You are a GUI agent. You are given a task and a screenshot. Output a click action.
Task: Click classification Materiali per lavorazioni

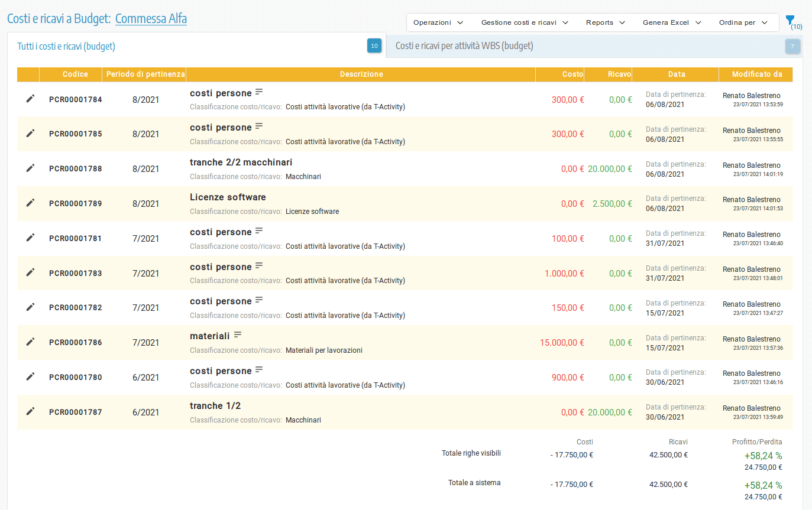324,350
